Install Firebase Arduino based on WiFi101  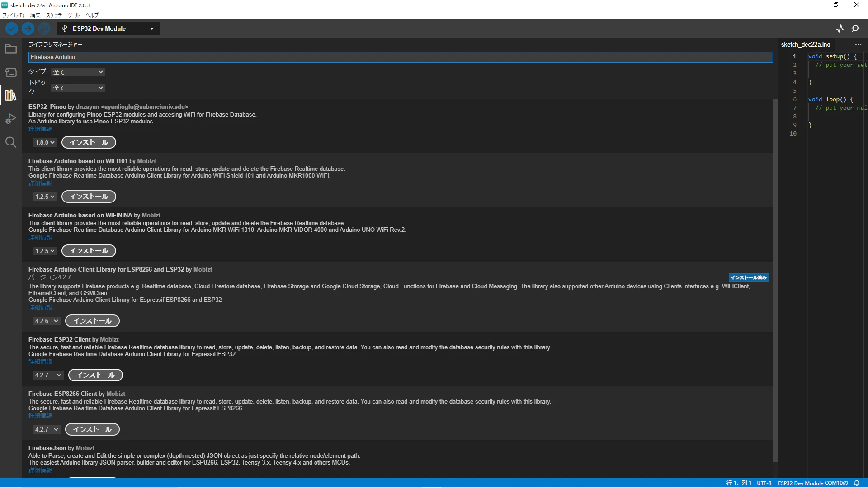pyautogui.click(x=89, y=197)
